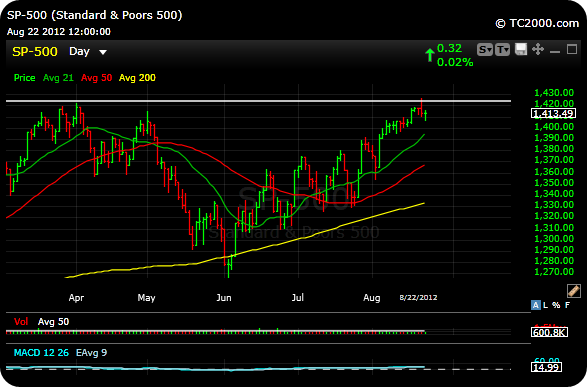
Task: Expand the Day timeframe dropdown arrow
Action: pos(103,52)
